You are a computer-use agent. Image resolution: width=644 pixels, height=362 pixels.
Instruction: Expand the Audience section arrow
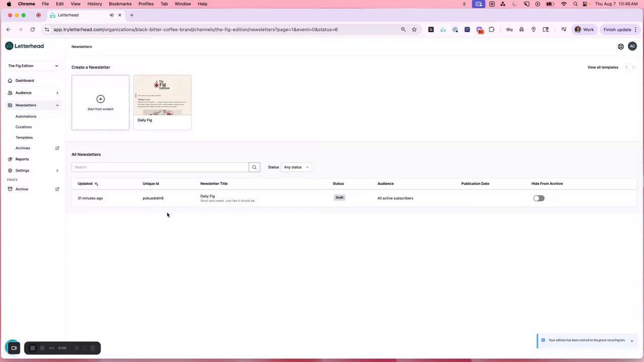57,93
